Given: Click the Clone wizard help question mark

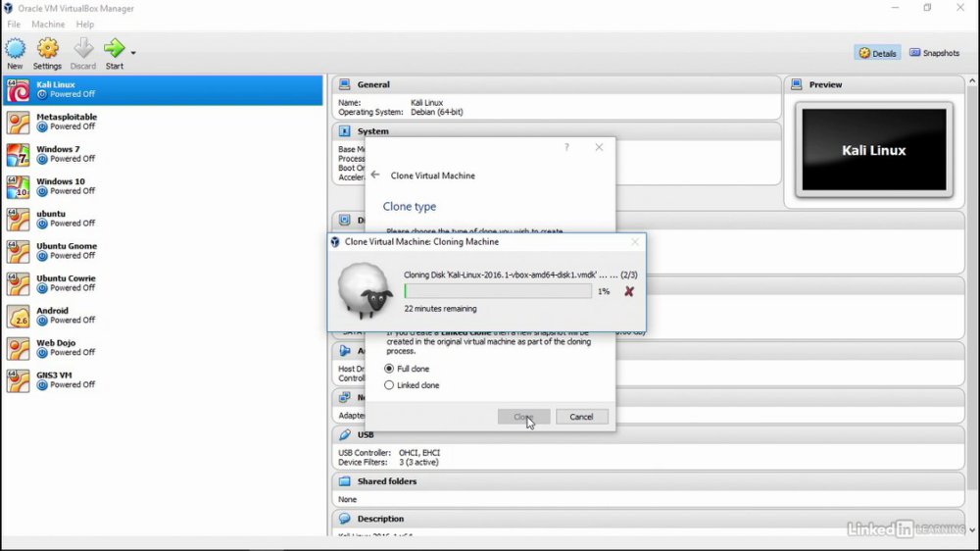Looking at the screenshot, I should click(x=566, y=148).
